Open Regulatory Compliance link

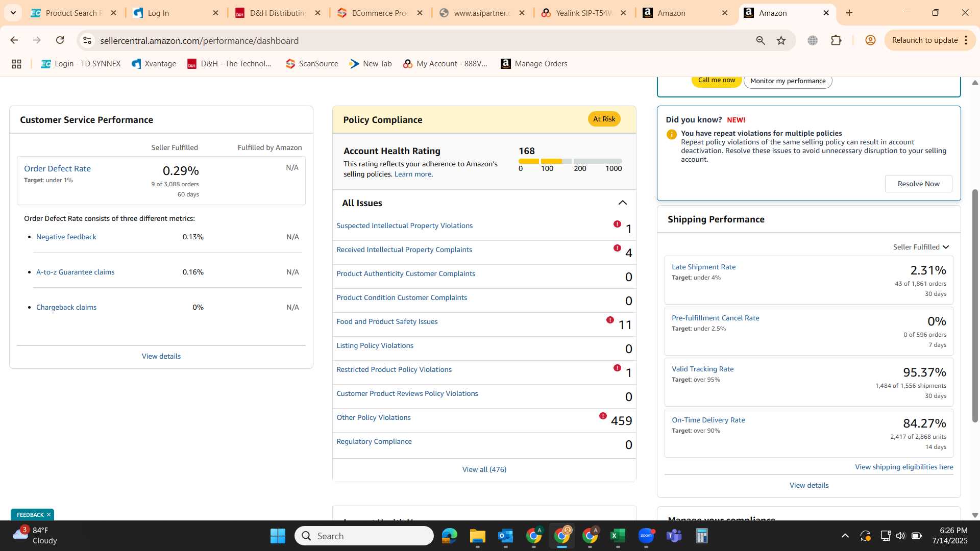point(374,441)
